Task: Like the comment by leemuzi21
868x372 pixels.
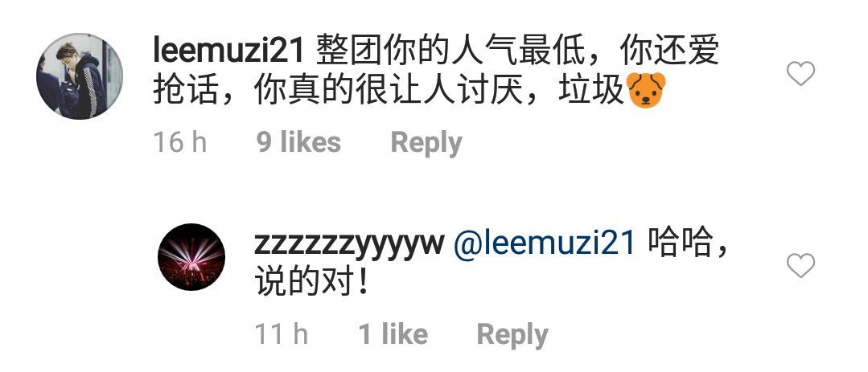Action: tap(800, 73)
